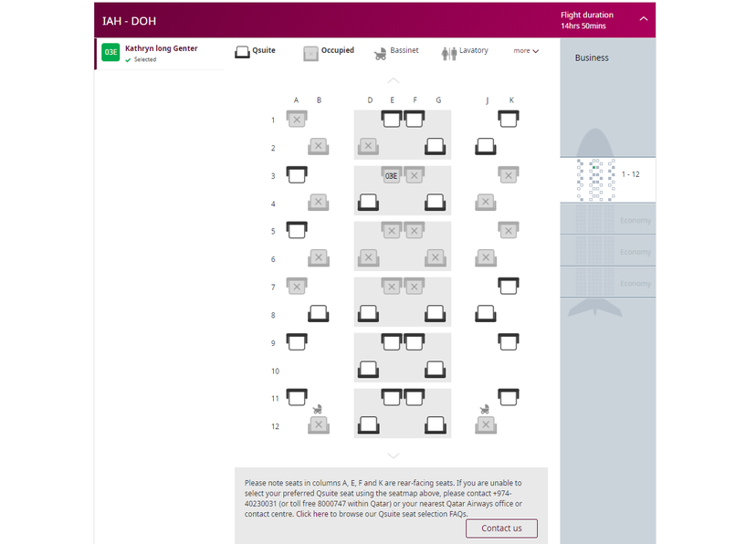Select seat 1K in row one

[509, 118]
